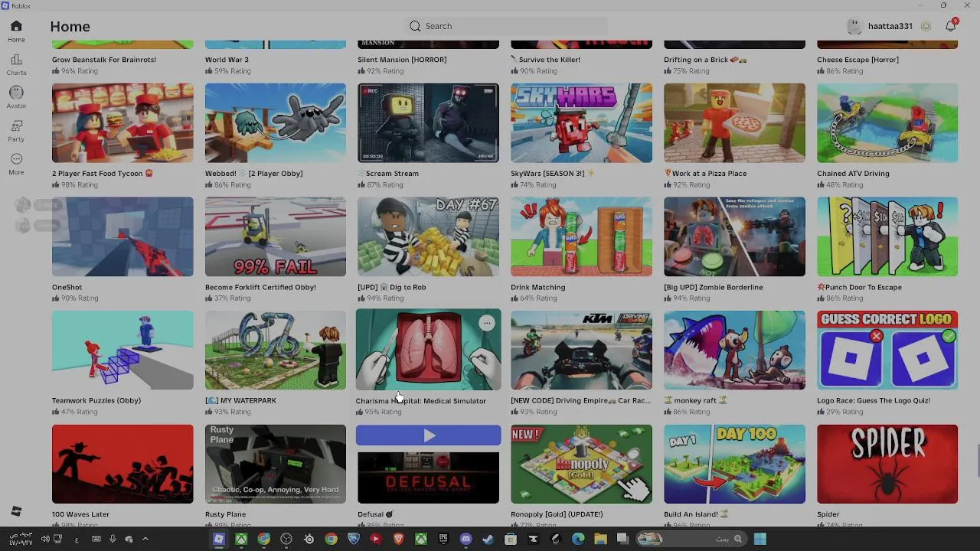
Task: Open the More sidebar menu
Action: click(16, 164)
